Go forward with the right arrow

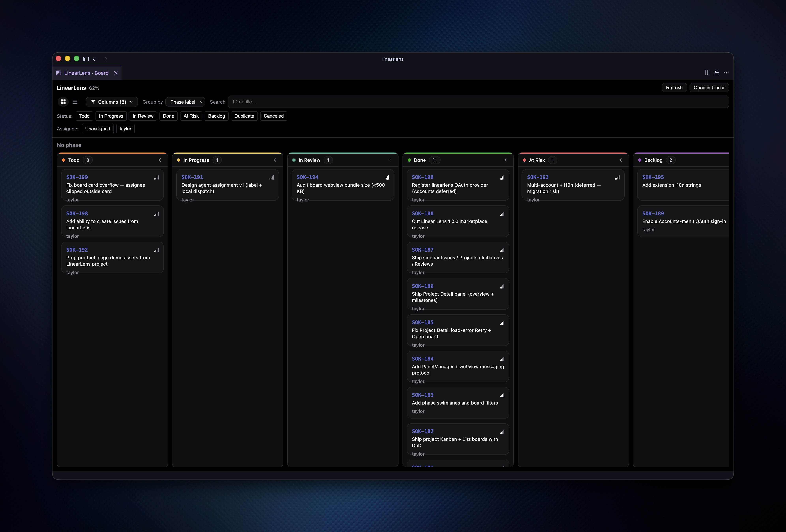click(105, 59)
